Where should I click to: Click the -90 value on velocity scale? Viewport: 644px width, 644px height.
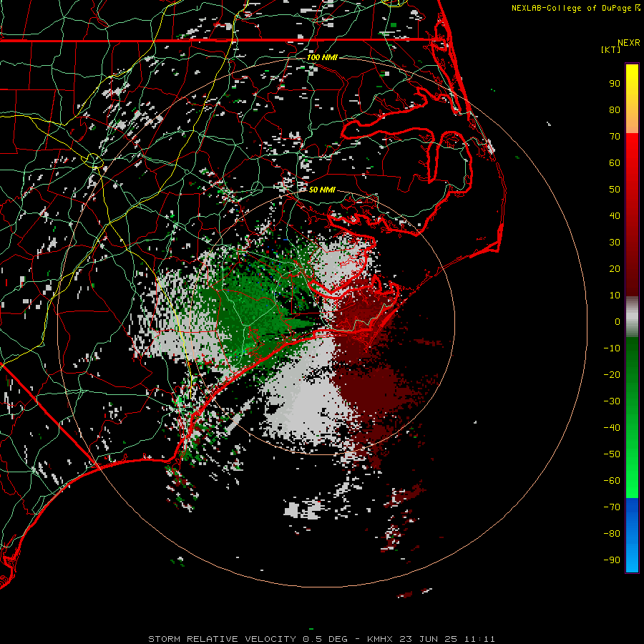click(x=612, y=560)
